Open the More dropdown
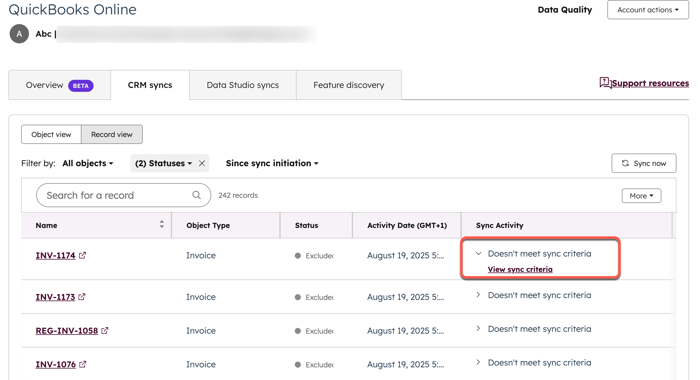This screenshot has width=700, height=380. (642, 196)
